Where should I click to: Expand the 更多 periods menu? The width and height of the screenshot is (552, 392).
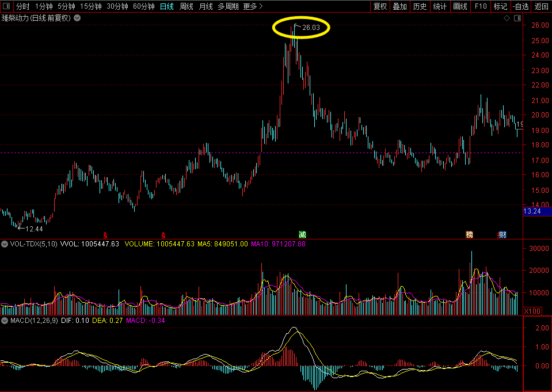[253, 6]
